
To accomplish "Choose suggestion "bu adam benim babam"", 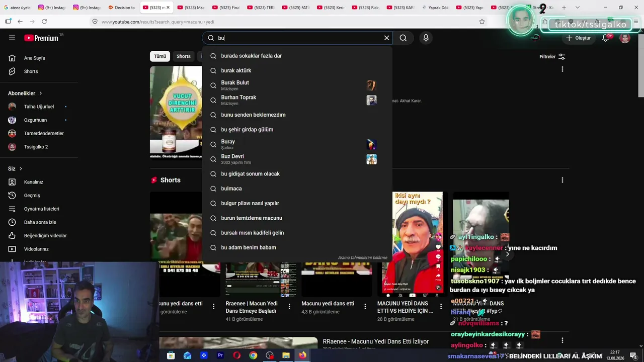I will (x=297, y=247).
